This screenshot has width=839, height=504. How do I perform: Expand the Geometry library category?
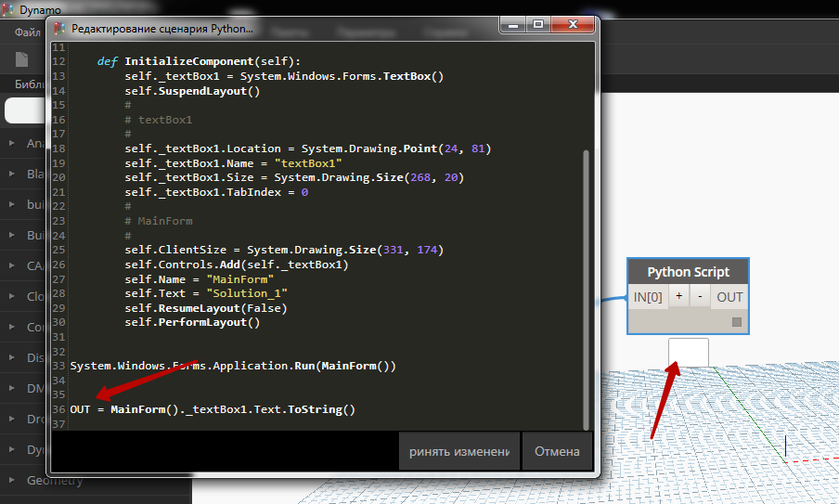point(11,481)
